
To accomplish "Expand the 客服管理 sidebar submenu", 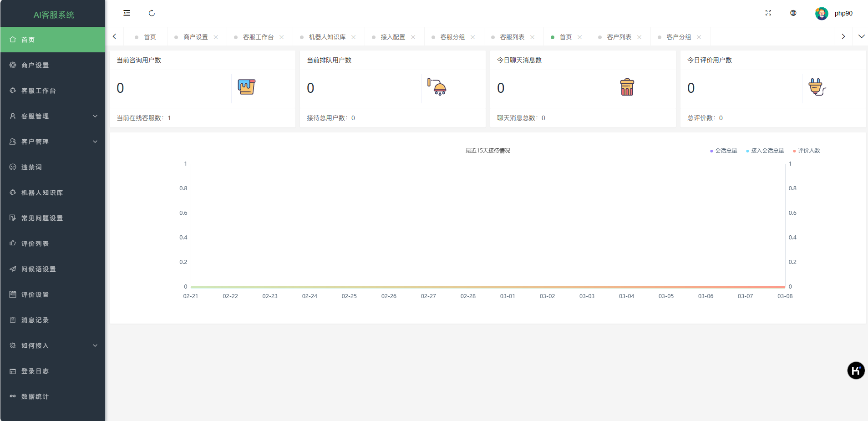I will (x=53, y=116).
